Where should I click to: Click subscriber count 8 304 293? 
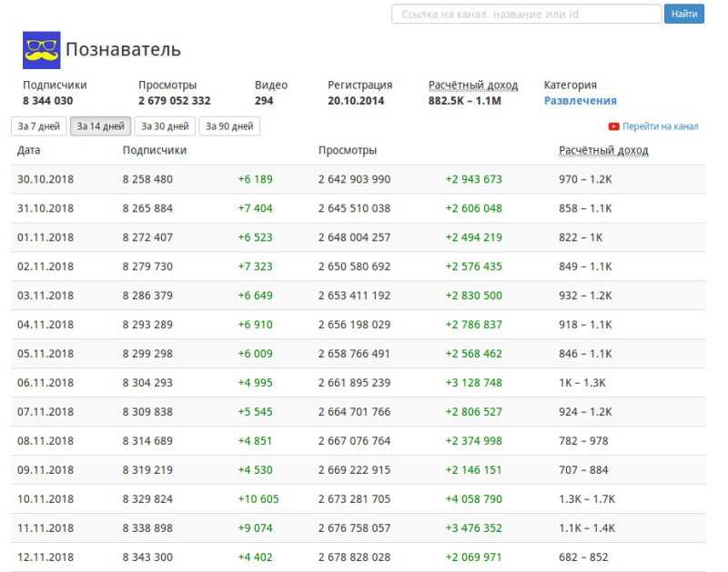(x=147, y=383)
